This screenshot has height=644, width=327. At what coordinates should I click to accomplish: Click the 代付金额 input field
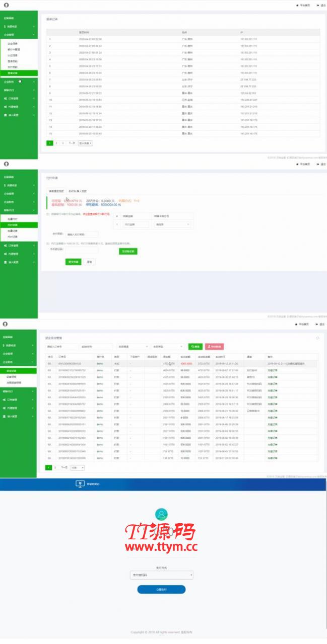coord(136,224)
